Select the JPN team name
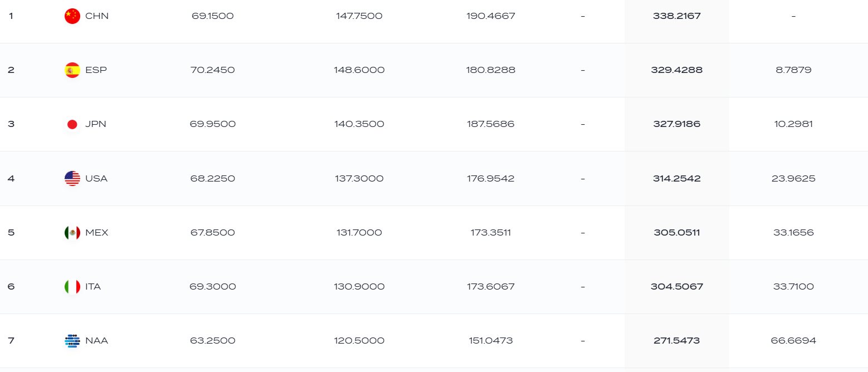 point(96,124)
